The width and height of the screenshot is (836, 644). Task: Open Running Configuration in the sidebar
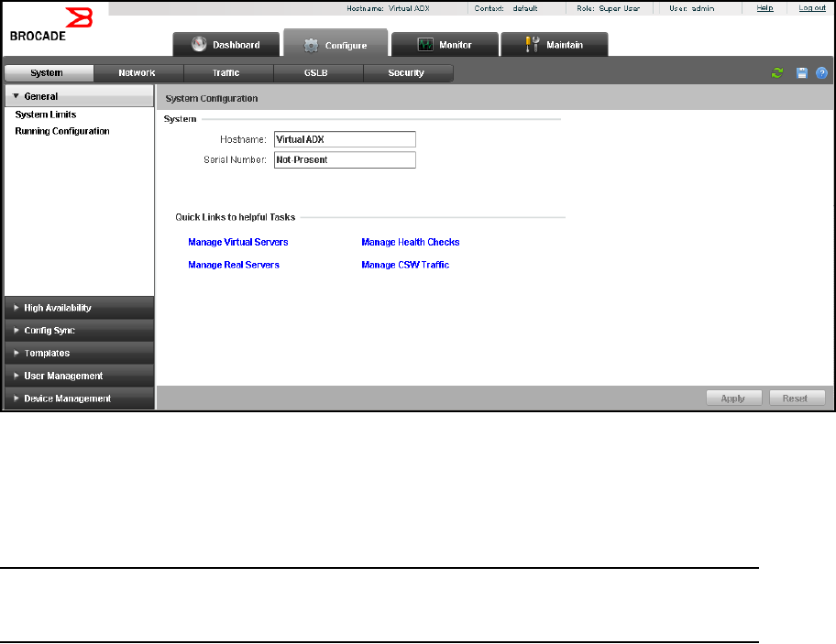[x=62, y=131]
